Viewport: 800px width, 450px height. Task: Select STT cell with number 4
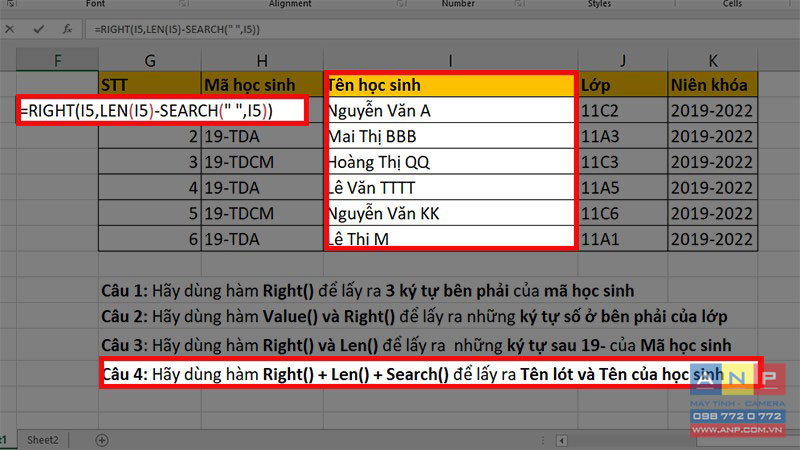coord(150,187)
